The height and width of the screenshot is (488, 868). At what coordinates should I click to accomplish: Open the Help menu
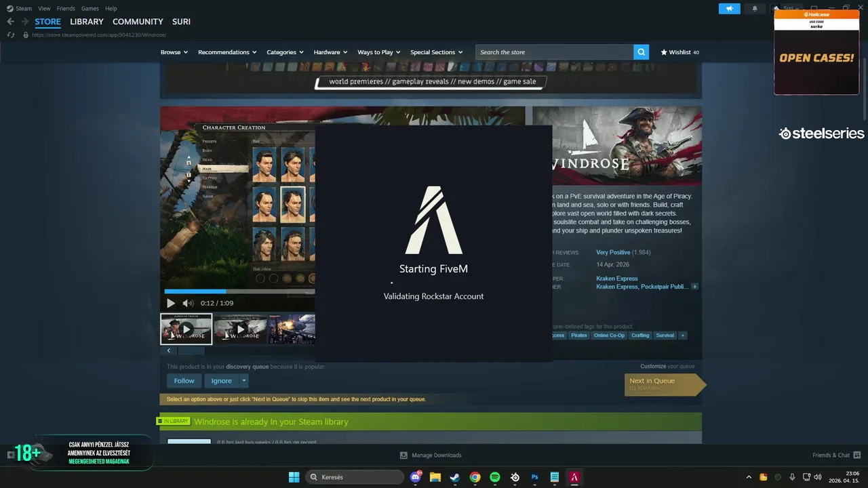tap(111, 9)
